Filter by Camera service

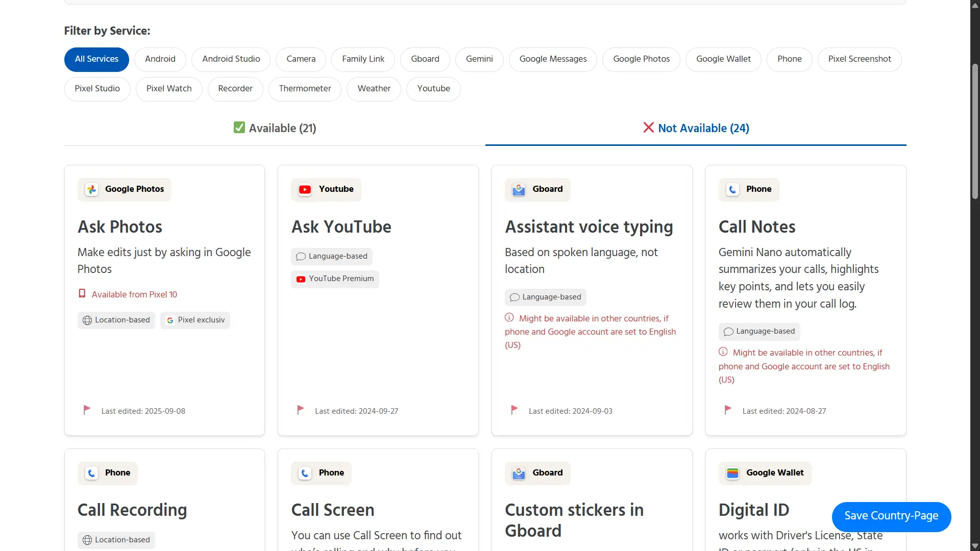[x=301, y=59]
